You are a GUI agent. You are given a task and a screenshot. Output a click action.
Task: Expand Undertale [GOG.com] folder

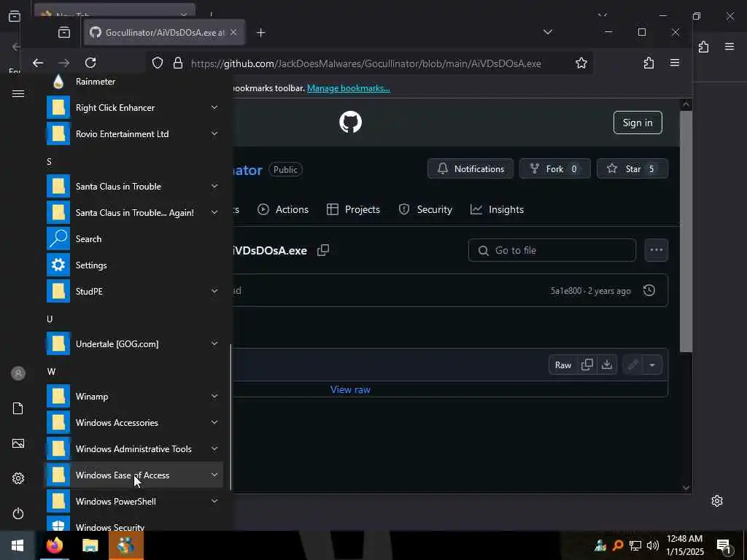133,343
